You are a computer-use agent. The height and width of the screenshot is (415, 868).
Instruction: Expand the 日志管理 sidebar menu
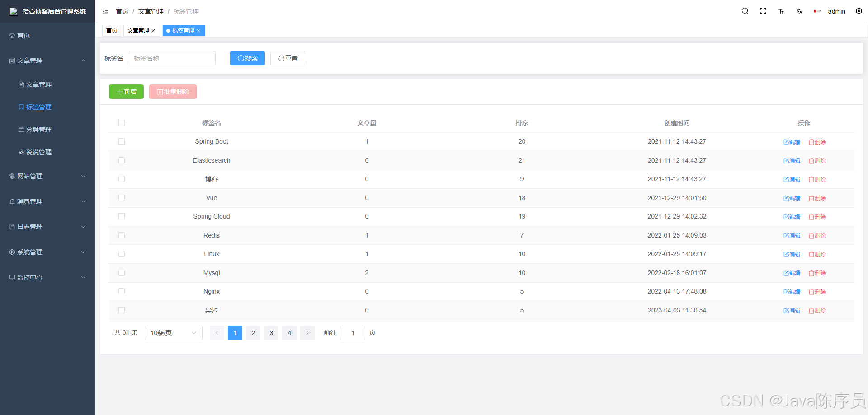click(x=47, y=227)
